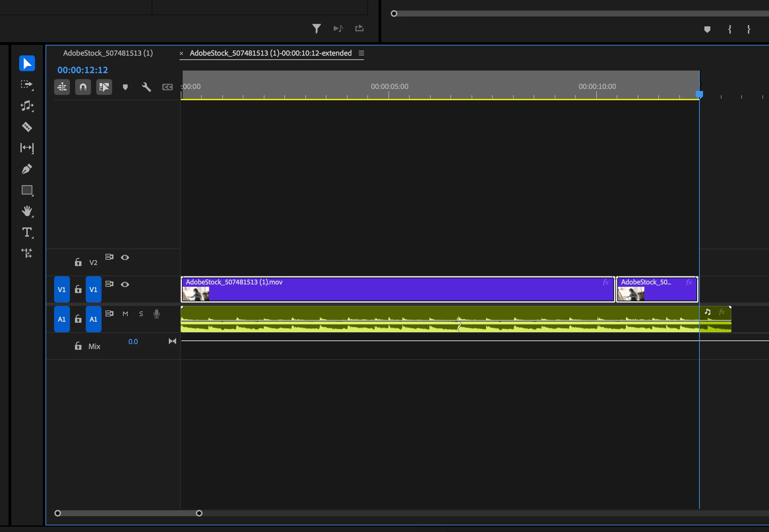The height and width of the screenshot is (532, 769).
Task: Select the Track Select Forward tool
Action: 27,84
